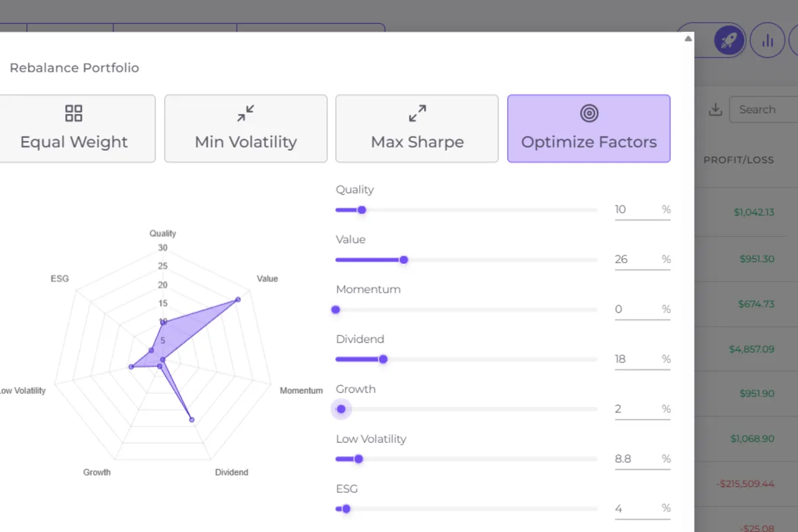Open the bar chart icon button

point(767,41)
